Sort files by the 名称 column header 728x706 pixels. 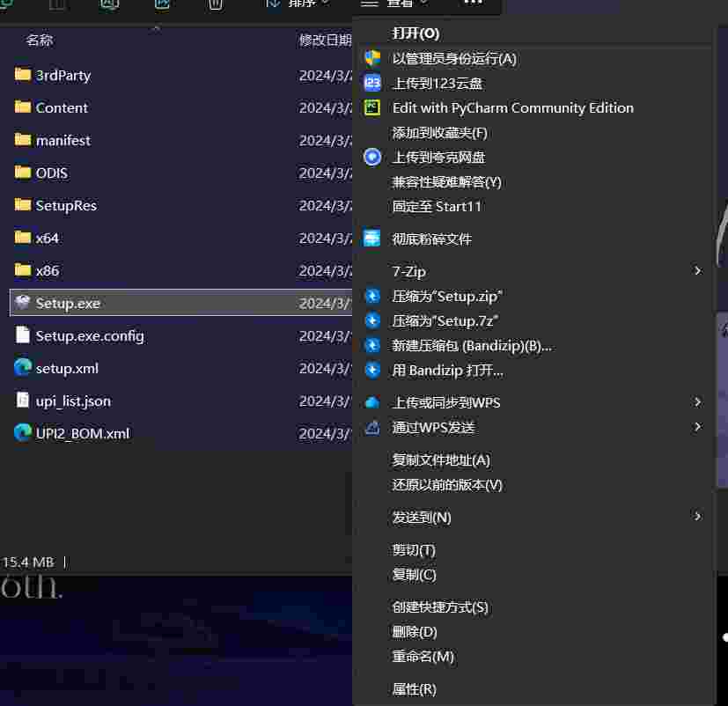coord(40,40)
